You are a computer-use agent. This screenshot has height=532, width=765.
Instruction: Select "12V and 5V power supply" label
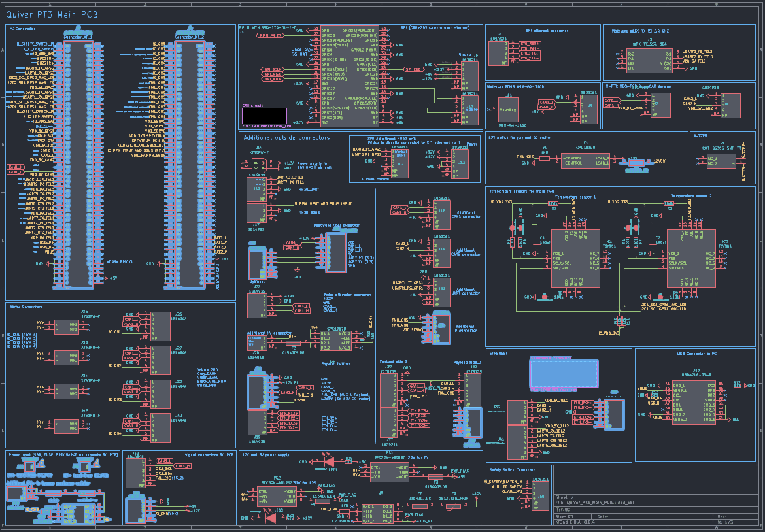pyautogui.click(x=267, y=454)
